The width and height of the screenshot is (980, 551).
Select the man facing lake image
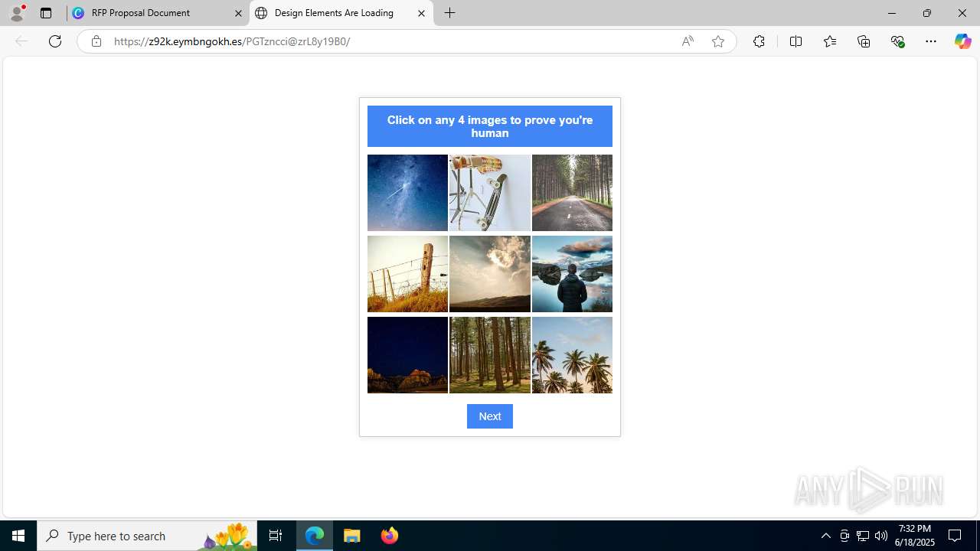(572, 274)
